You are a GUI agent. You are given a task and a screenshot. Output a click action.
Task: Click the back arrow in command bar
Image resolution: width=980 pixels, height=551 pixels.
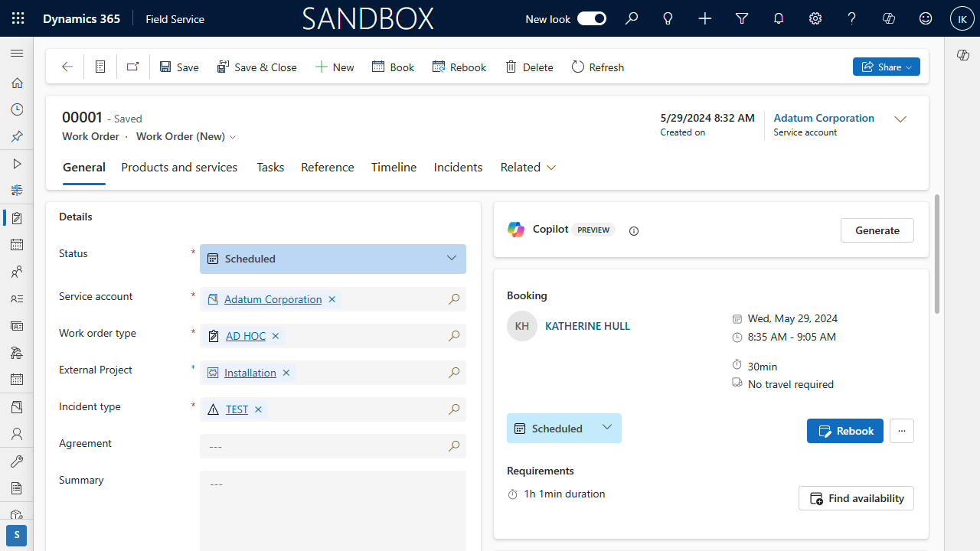[x=67, y=67]
